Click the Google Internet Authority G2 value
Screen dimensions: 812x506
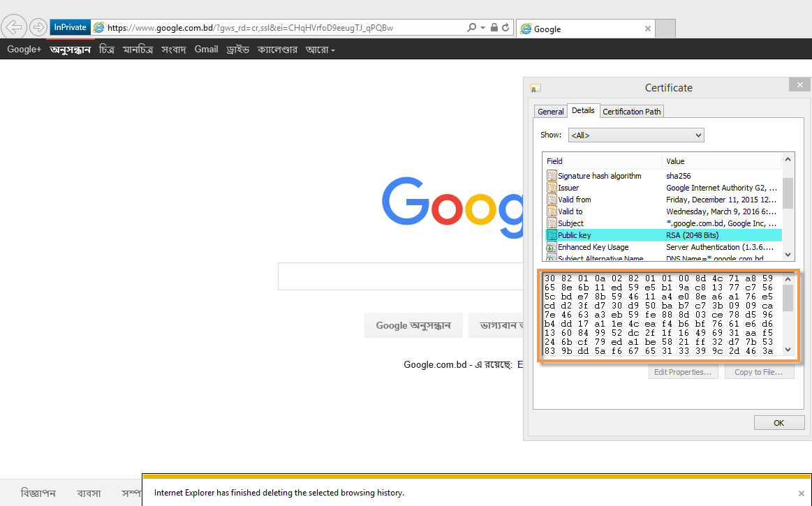tap(721, 188)
